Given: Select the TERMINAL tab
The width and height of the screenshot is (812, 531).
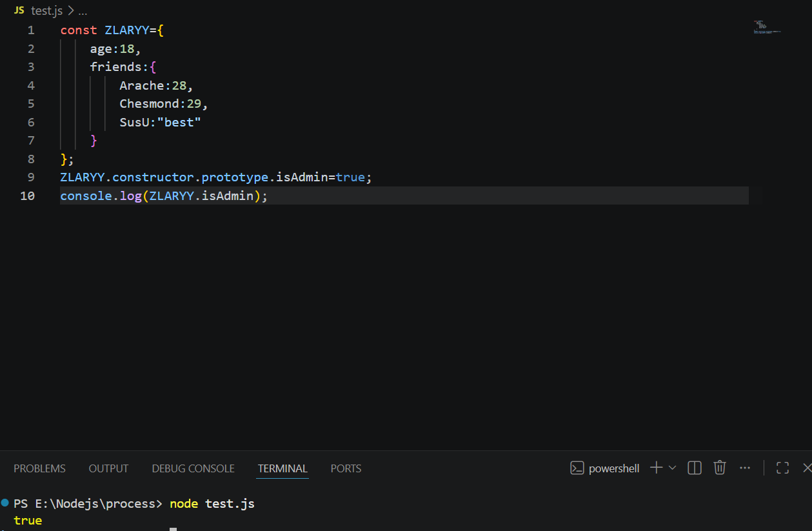Looking at the screenshot, I should coord(282,468).
